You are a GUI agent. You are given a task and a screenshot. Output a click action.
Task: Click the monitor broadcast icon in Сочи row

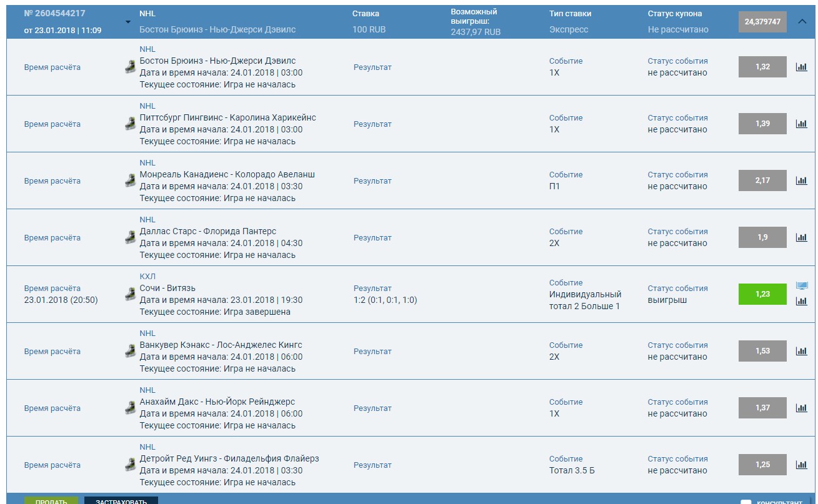(802, 286)
